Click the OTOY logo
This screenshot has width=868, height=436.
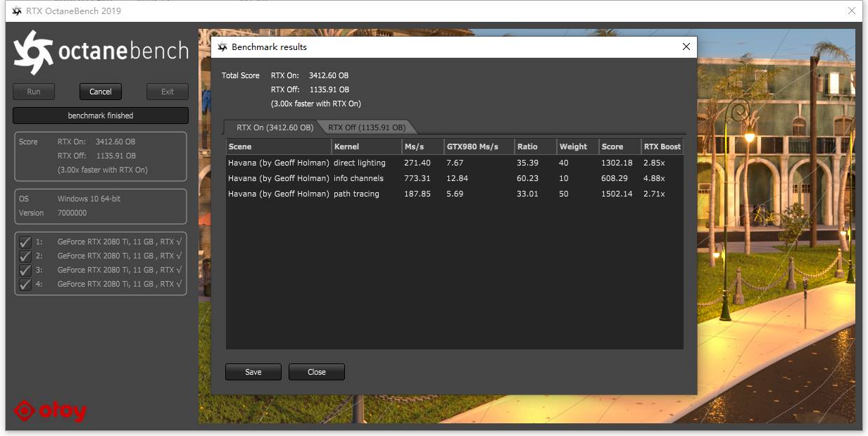[x=51, y=411]
